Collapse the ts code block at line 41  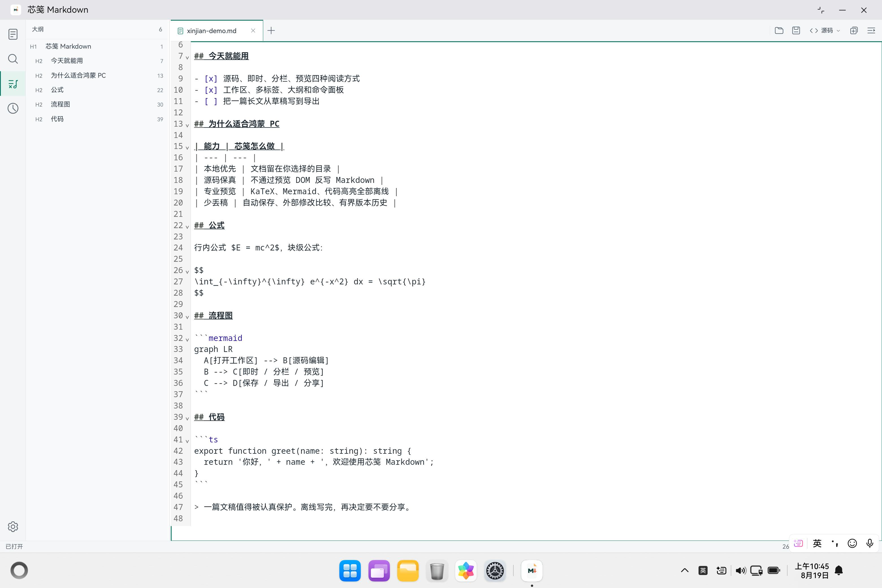[187, 441]
